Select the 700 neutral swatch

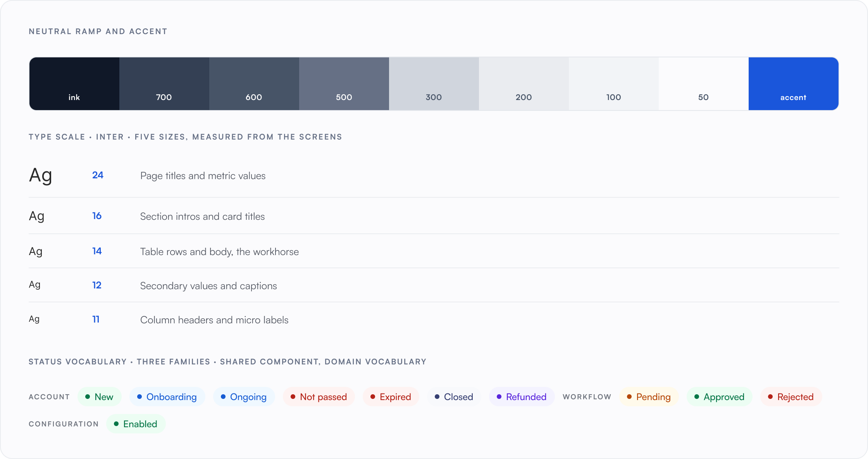point(164,84)
